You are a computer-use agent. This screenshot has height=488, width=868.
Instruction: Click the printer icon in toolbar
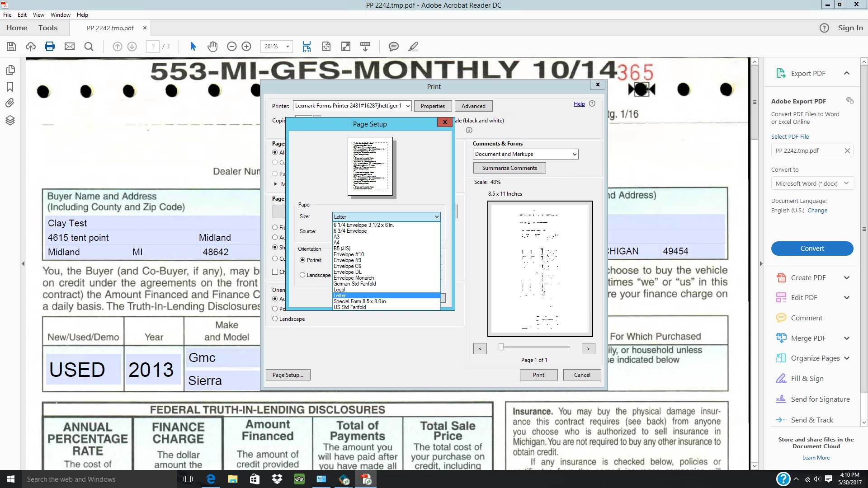click(x=50, y=47)
